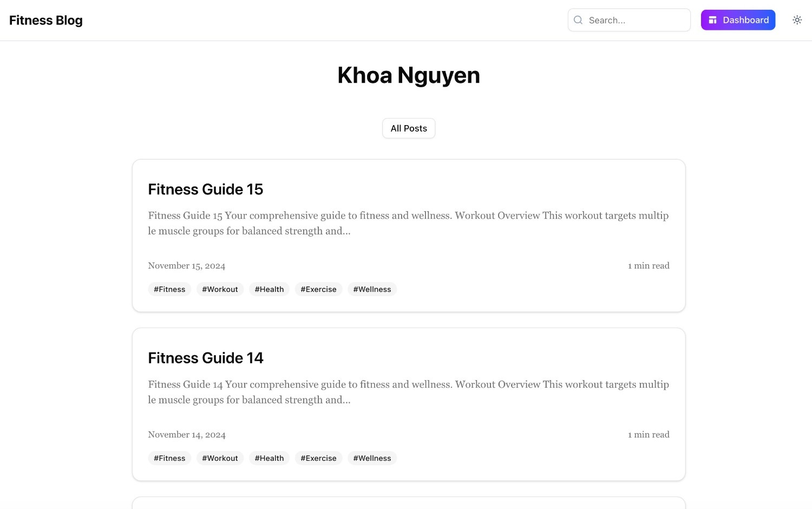
Task: Click the Fitness Blog site title
Action: click(x=45, y=20)
